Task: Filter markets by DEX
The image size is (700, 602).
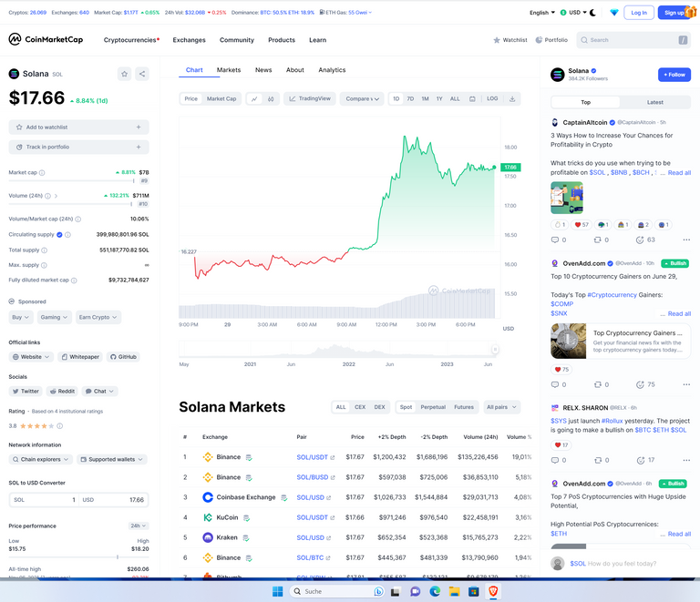Action: (x=379, y=407)
